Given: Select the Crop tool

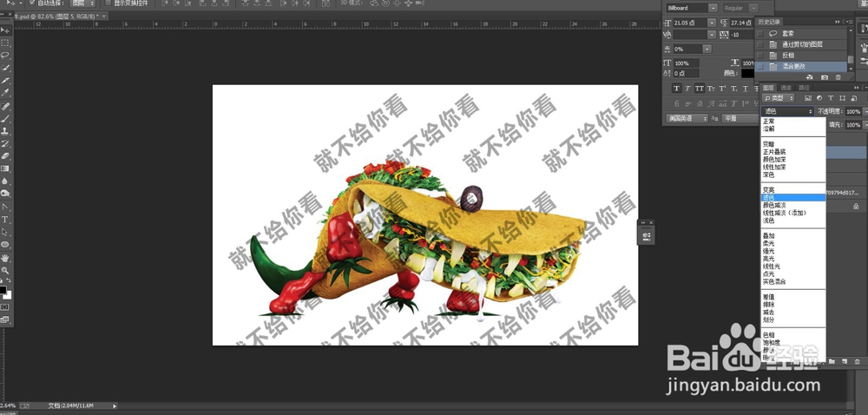Looking at the screenshot, I should pyautogui.click(x=5, y=81).
